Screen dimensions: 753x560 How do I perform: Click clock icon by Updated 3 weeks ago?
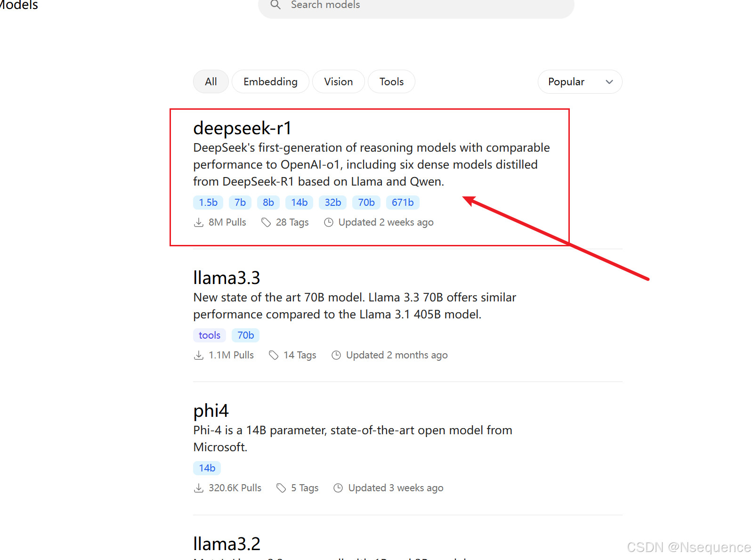(338, 488)
